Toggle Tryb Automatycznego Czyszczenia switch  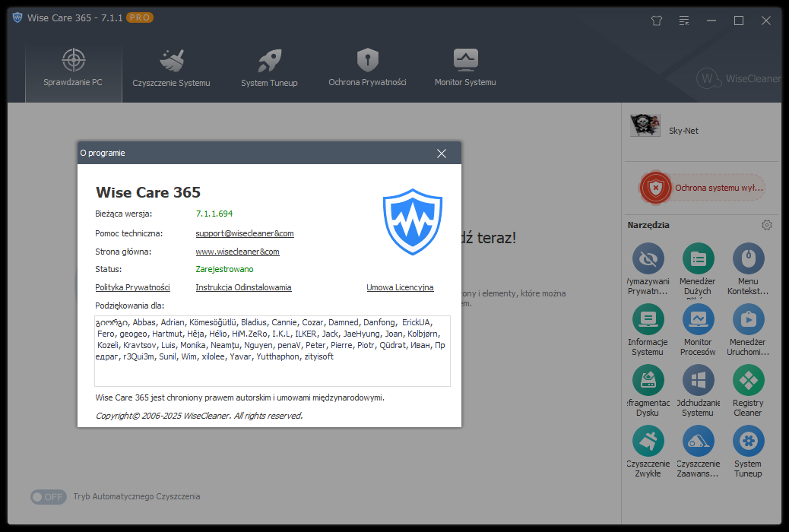49,497
